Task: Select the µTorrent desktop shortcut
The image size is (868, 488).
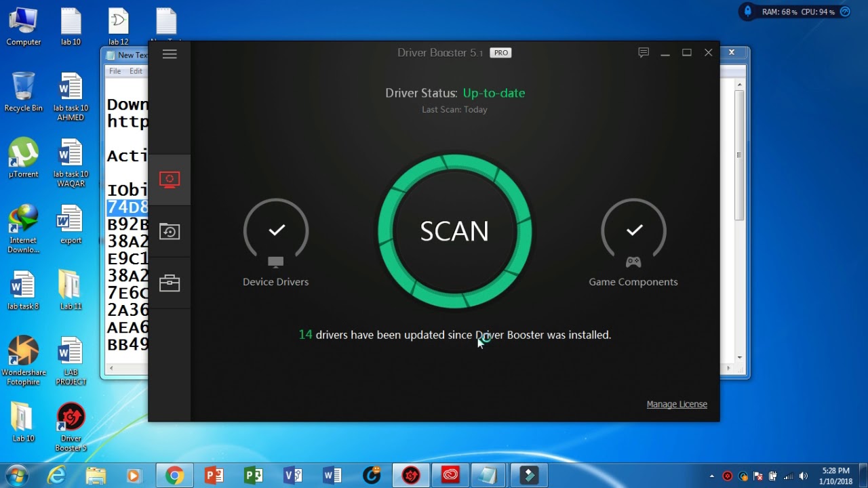Action: coord(24,159)
